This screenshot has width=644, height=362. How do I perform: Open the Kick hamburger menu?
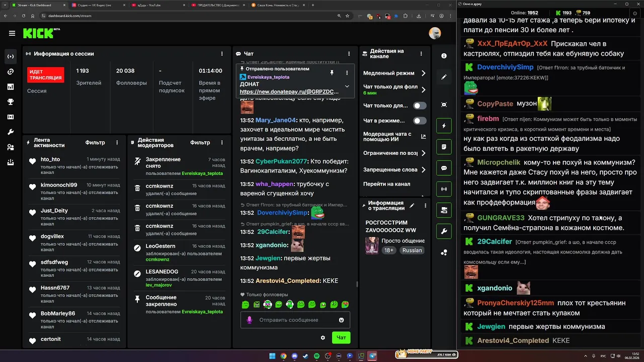click(12, 33)
